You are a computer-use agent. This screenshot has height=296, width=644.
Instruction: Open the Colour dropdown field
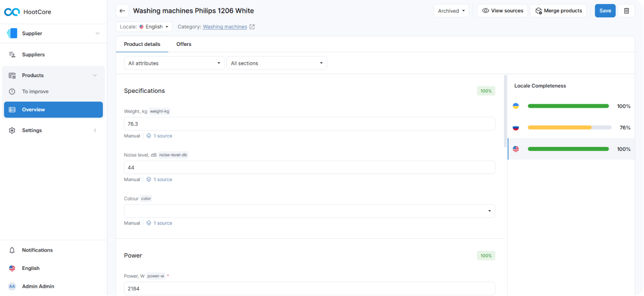[310, 211]
